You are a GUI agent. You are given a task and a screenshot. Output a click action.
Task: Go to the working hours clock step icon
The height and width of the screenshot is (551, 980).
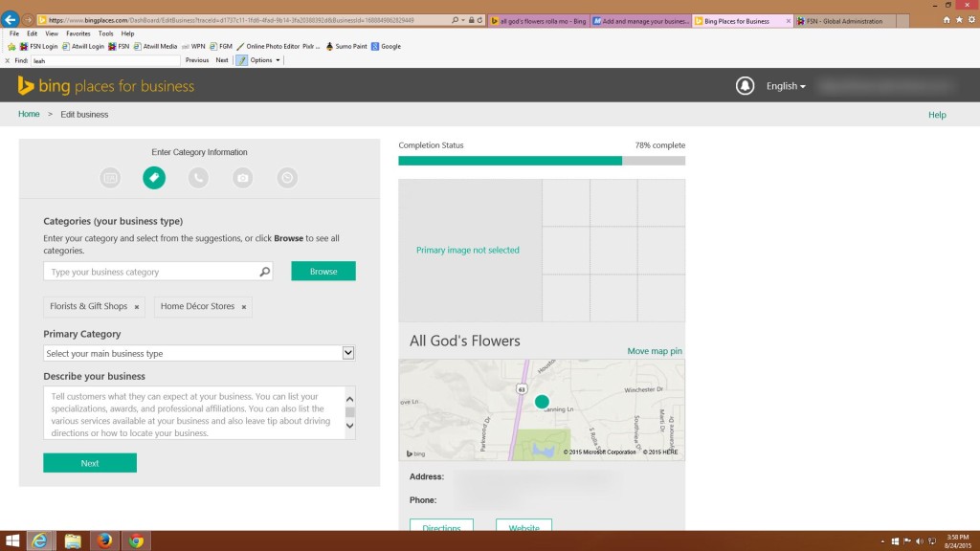[287, 177]
